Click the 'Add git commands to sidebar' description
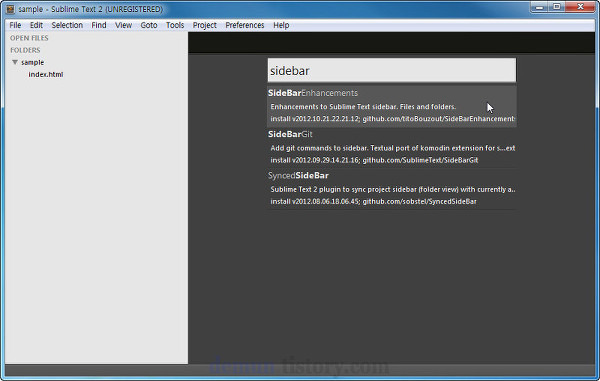 (393, 148)
